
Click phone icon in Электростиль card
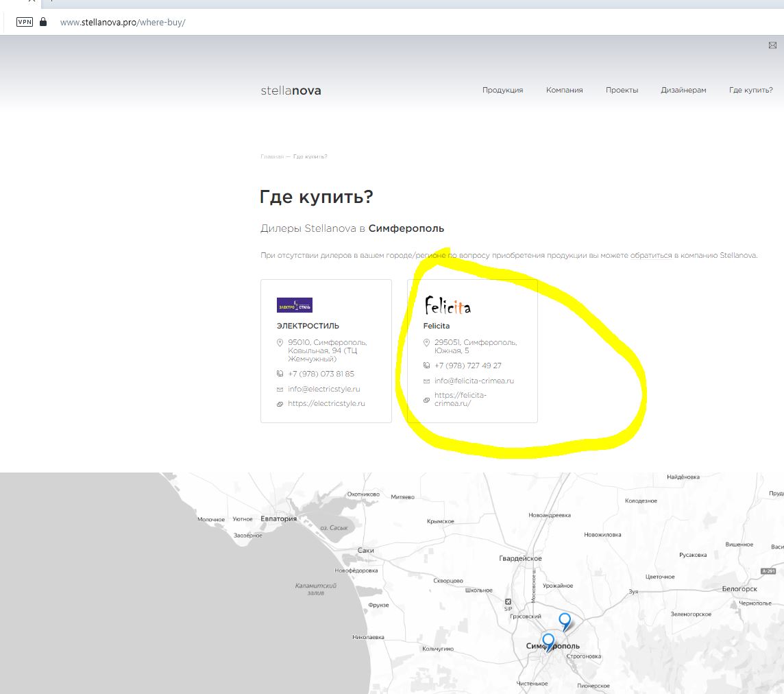coord(280,374)
